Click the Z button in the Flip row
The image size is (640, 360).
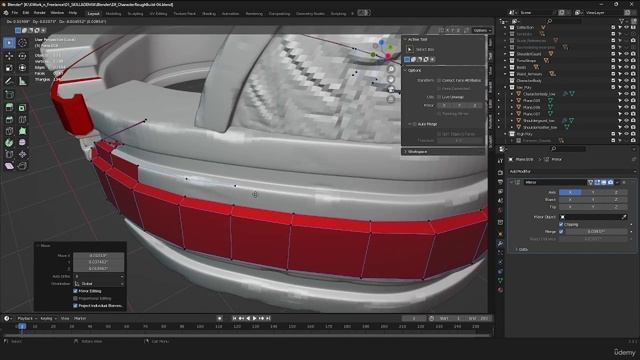[616, 207]
